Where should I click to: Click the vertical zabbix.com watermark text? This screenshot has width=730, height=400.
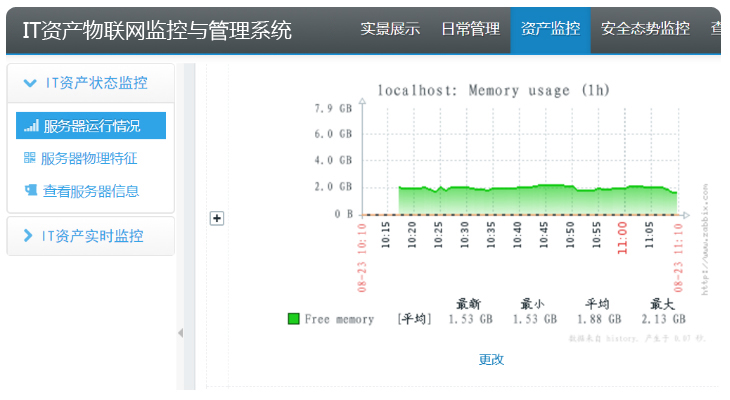704,238
